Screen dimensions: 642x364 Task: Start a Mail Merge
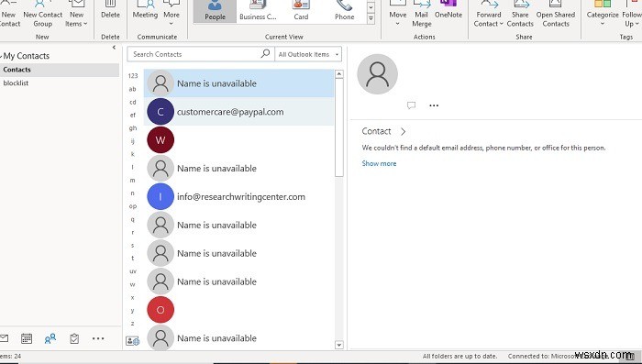(x=421, y=15)
